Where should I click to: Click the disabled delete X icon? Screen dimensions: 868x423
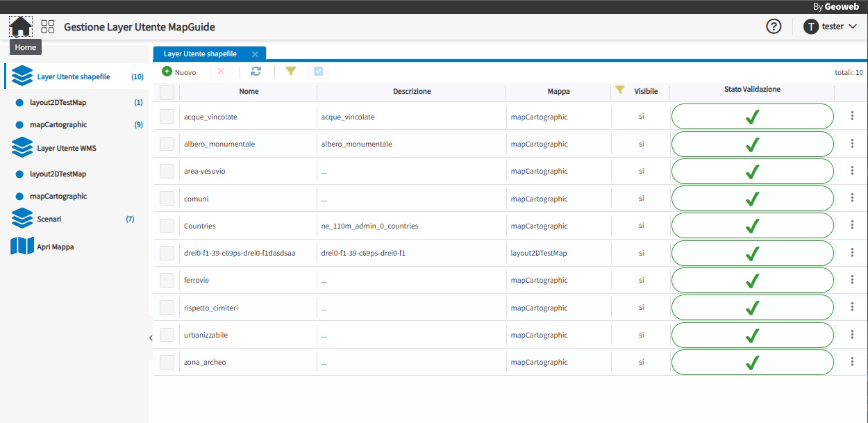click(x=221, y=72)
